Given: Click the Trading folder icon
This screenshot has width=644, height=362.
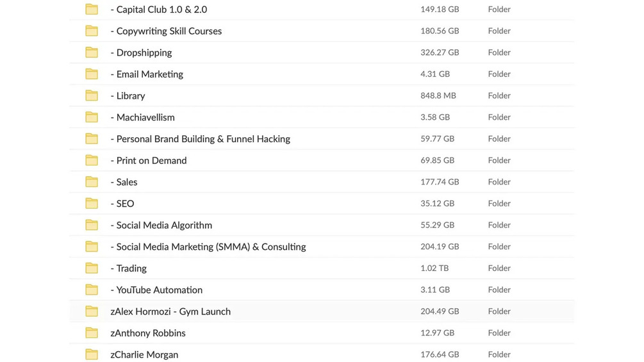Looking at the screenshot, I should 92,268.
